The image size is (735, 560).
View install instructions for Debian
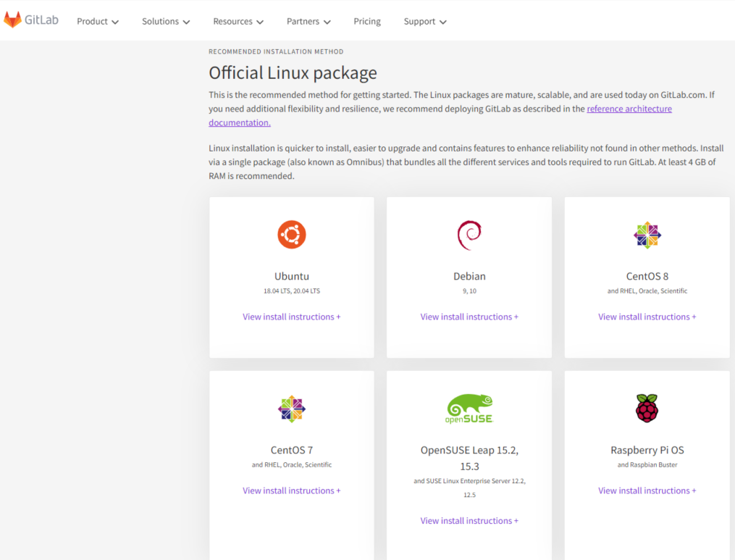pyautogui.click(x=469, y=317)
